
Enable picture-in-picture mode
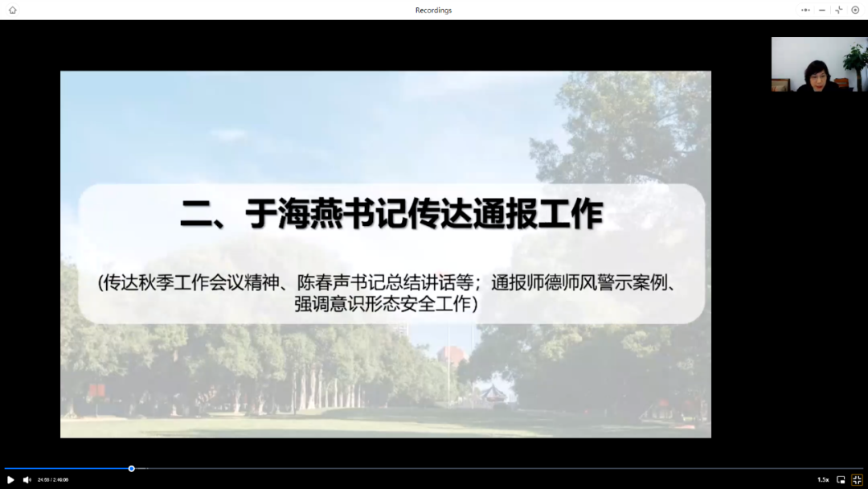tap(841, 479)
